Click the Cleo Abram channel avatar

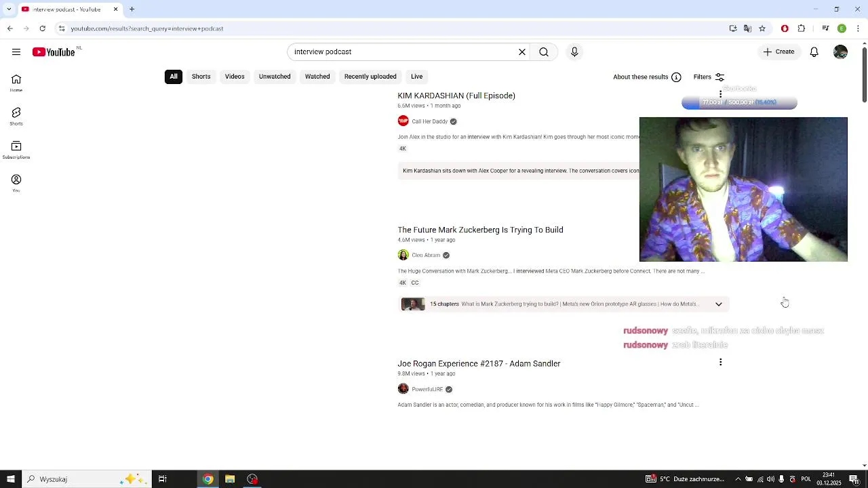[403, 256]
